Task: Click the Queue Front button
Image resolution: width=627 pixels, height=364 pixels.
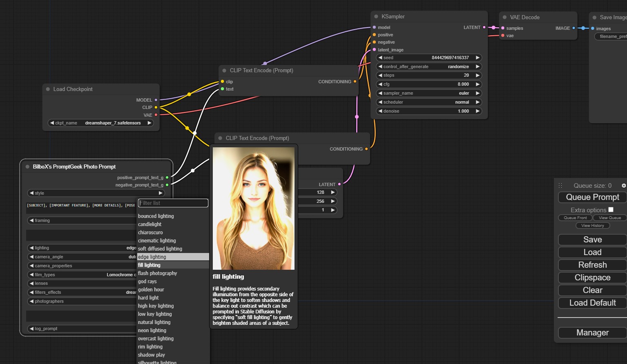Action: click(575, 218)
